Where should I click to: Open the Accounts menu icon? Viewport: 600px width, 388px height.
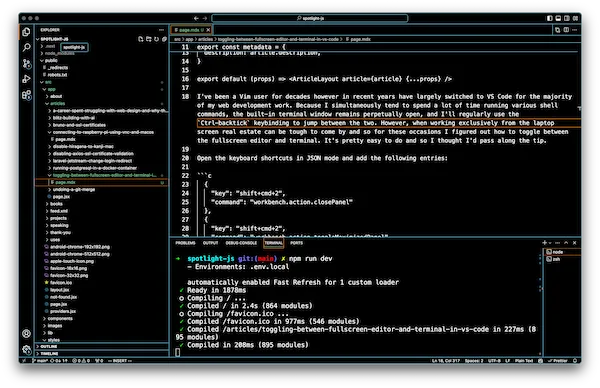point(26,334)
